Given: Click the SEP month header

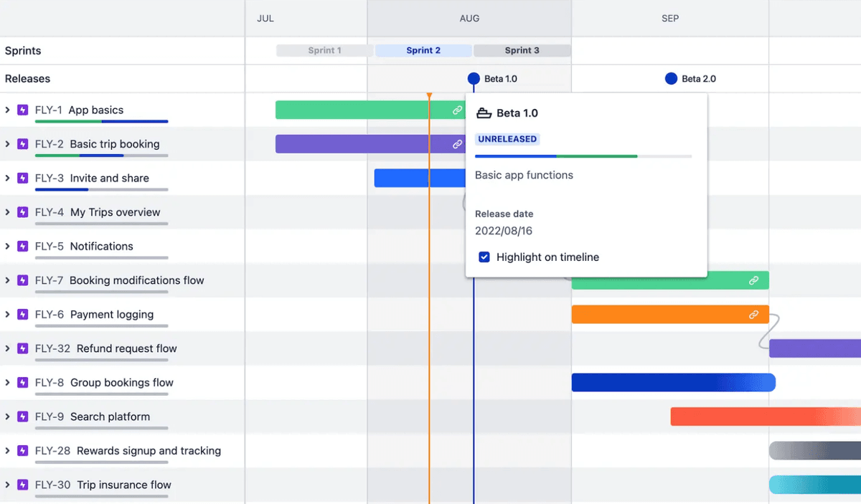Looking at the screenshot, I should click(670, 19).
